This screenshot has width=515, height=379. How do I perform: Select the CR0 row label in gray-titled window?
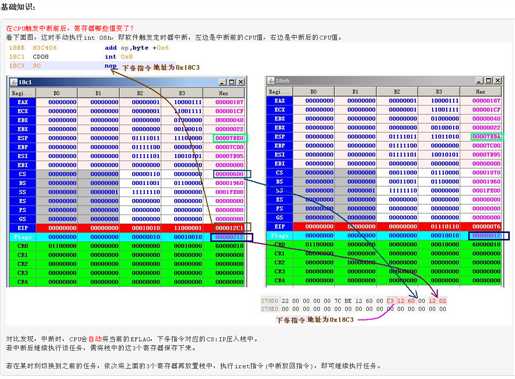tap(280, 245)
